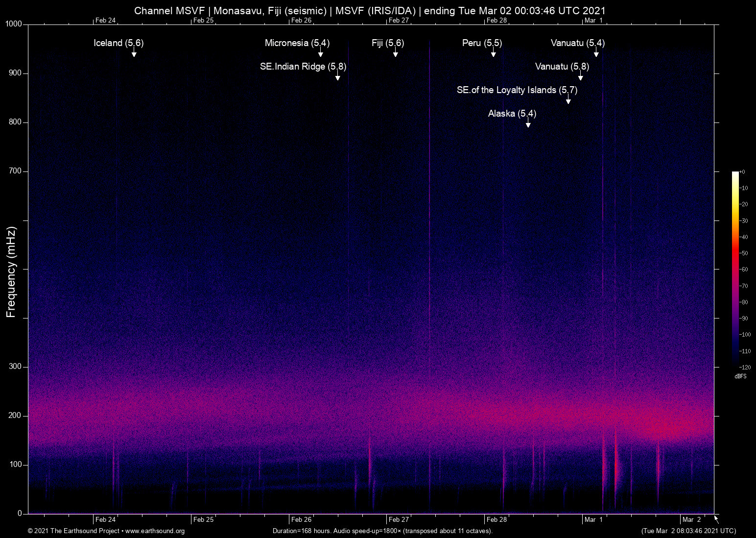Screen dimensions: 756x538
Task: Select the Alaska (5.4) earthquake arrow
Action: click(528, 124)
